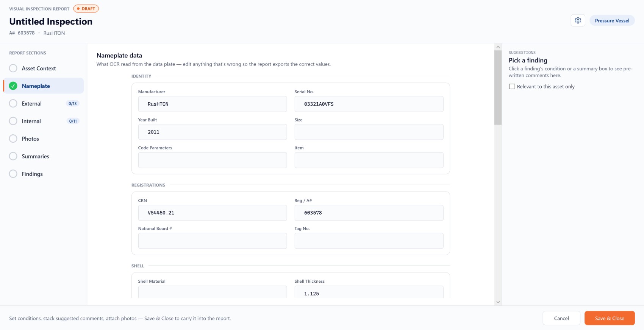Click the Cancel button
The image size is (644, 330).
coord(561,318)
